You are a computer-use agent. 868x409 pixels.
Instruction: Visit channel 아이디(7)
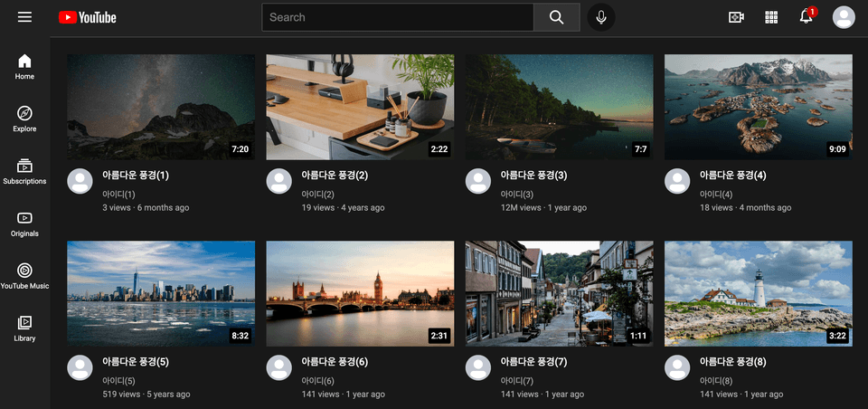coord(517,381)
